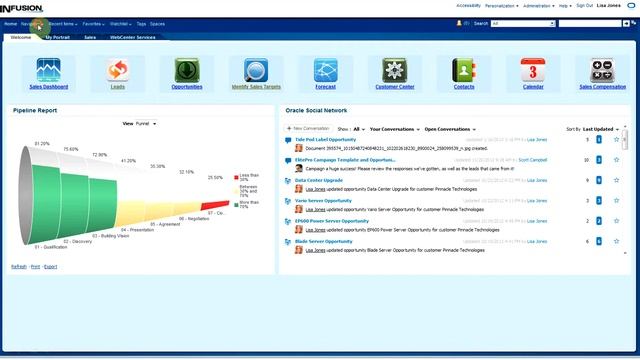
Task: Open Pipeline Report View Funnel dropdown
Action: point(146,124)
